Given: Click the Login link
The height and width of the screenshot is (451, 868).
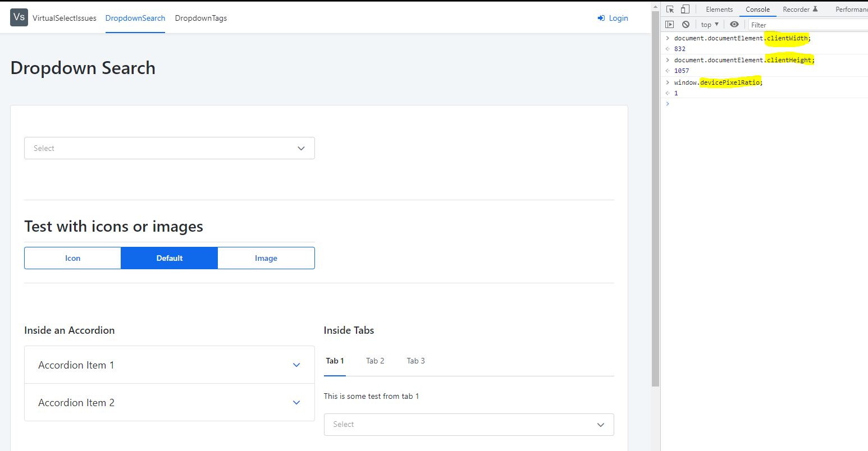Looking at the screenshot, I should pyautogui.click(x=618, y=18).
